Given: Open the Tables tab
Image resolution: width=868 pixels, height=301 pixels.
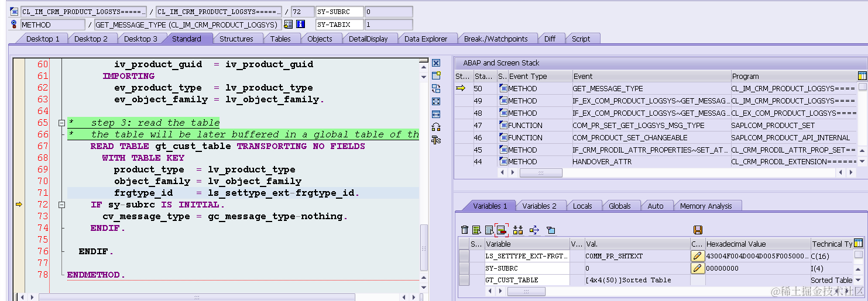Looking at the screenshot, I should (280, 39).
